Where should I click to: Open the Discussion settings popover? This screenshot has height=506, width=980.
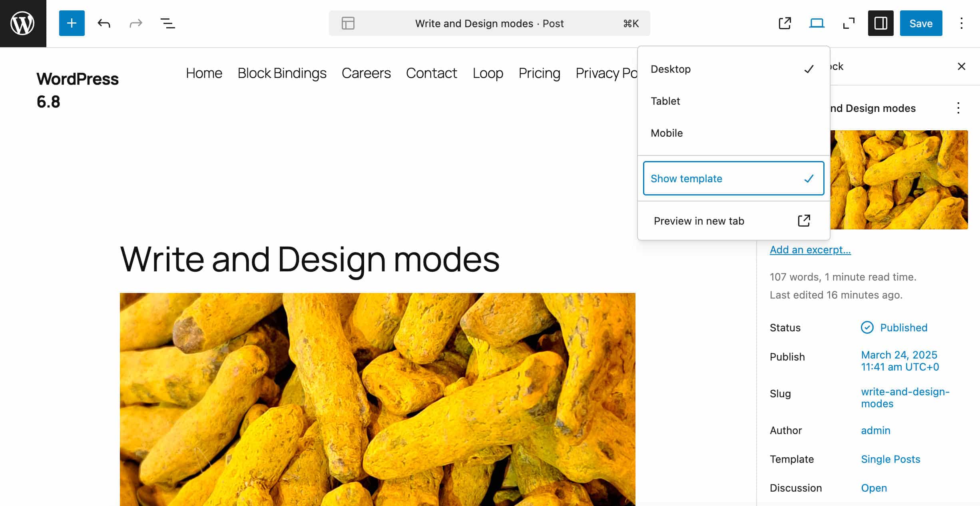[874, 488]
